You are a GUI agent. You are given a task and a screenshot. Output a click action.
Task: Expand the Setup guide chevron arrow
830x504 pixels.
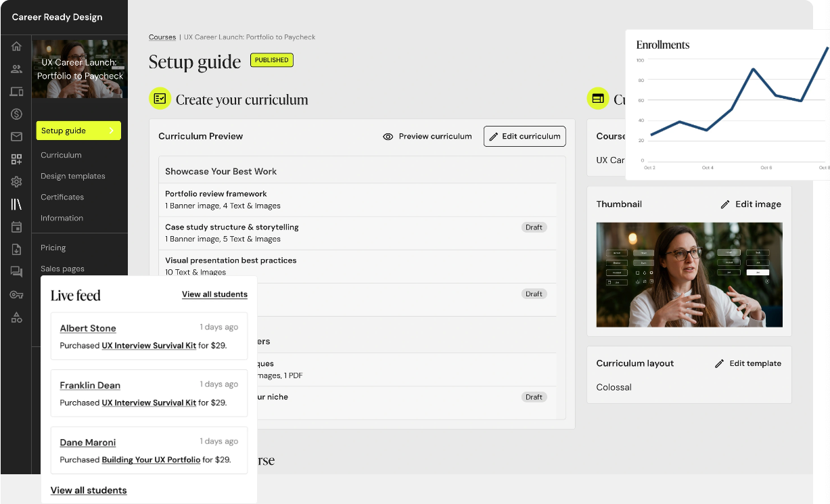click(x=111, y=131)
